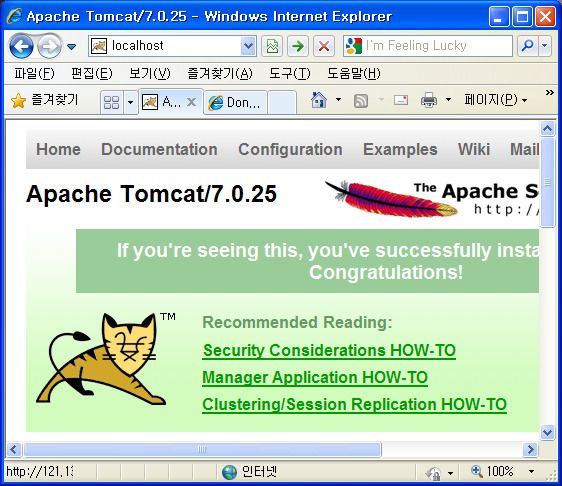
Task: Click the horizontal scrollbar right arrow
Action: point(530,449)
